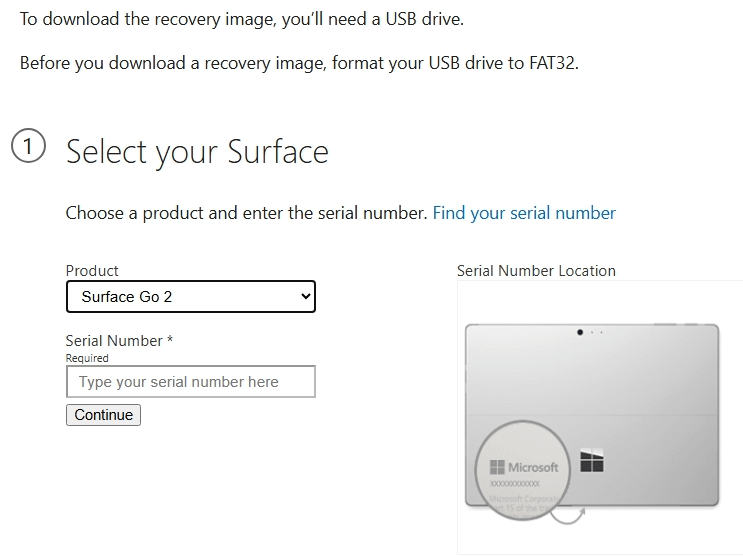Image resolution: width=743 pixels, height=556 pixels.
Task: Open the Product dropdown showing Surface Go 2
Action: coord(190,297)
